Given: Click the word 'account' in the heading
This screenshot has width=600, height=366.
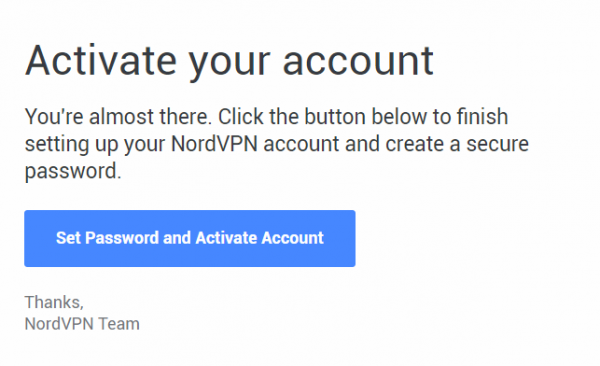Looking at the screenshot, I should coord(358,62).
